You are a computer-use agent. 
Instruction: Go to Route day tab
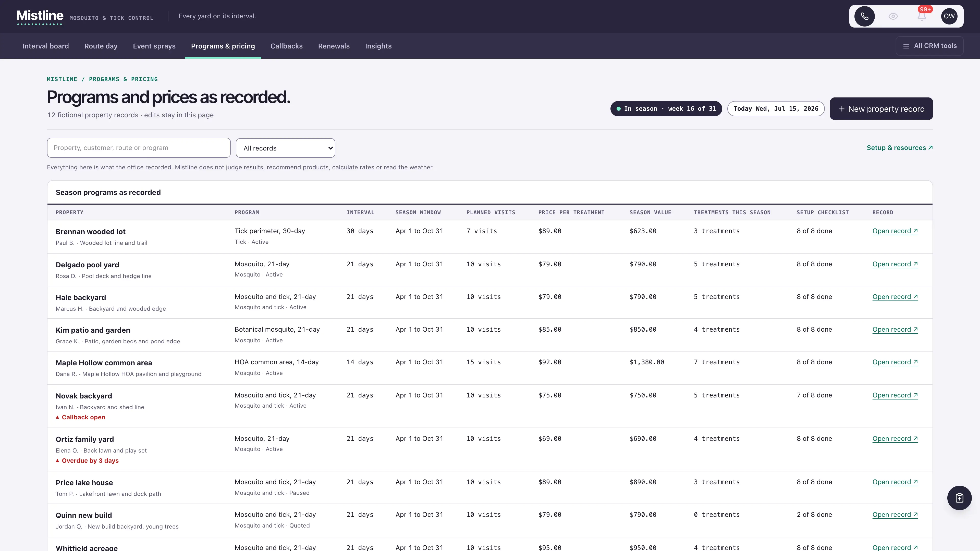(x=101, y=46)
